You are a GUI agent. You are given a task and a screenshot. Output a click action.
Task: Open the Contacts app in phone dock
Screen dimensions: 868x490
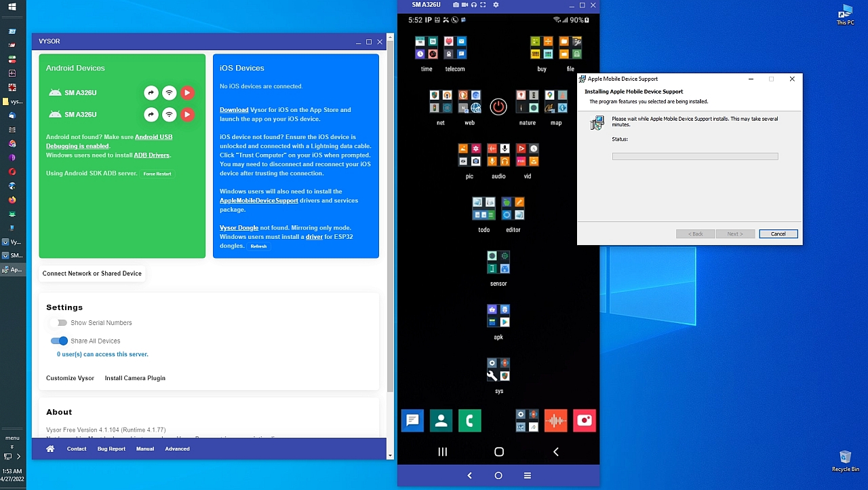pos(441,421)
